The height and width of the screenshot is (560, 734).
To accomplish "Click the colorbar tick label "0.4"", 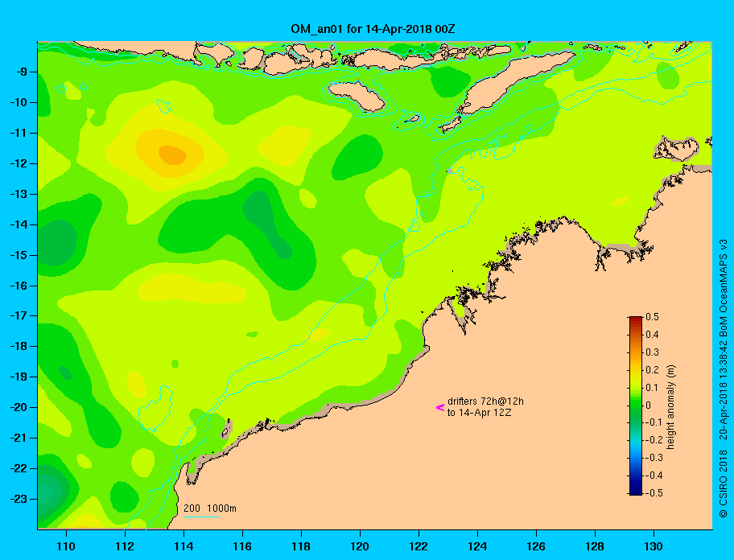I will tap(652, 335).
